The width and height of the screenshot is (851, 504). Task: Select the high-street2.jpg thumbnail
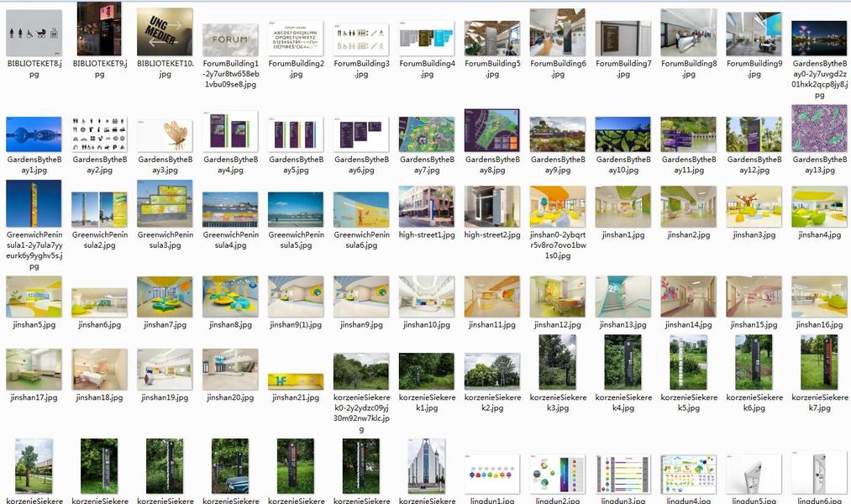click(492, 207)
